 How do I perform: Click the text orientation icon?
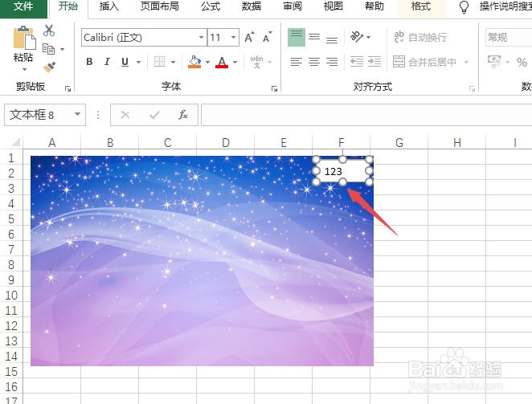pos(357,37)
